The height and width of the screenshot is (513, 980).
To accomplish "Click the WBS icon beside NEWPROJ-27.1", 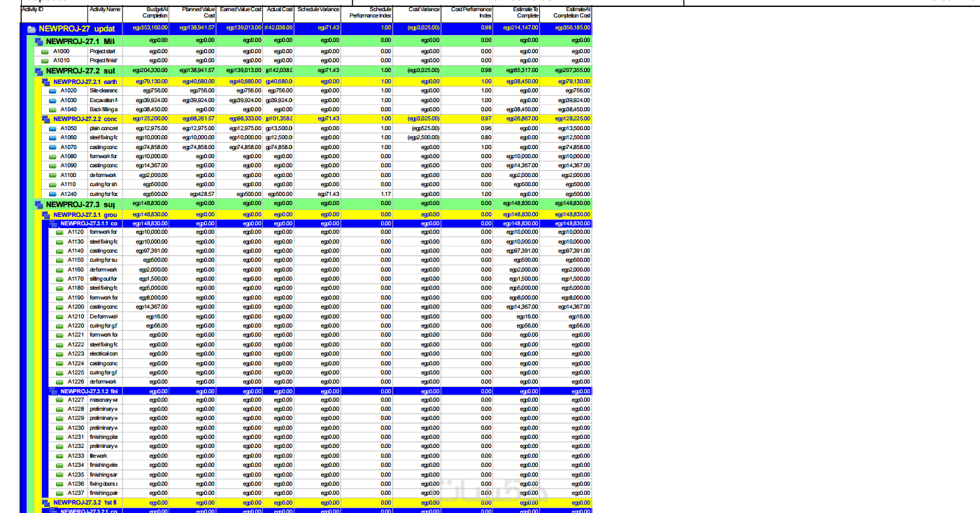I will [39, 42].
